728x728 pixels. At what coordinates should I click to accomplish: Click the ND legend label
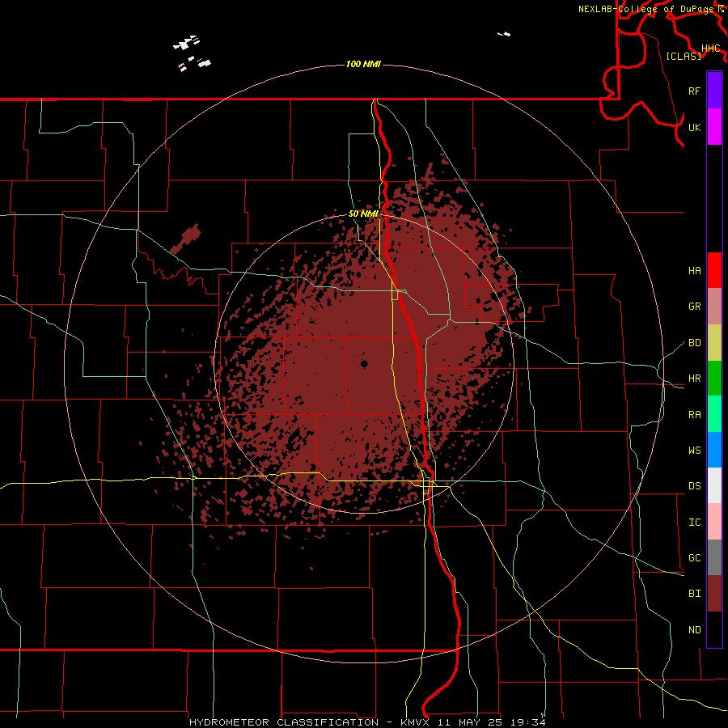tap(694, 630)
